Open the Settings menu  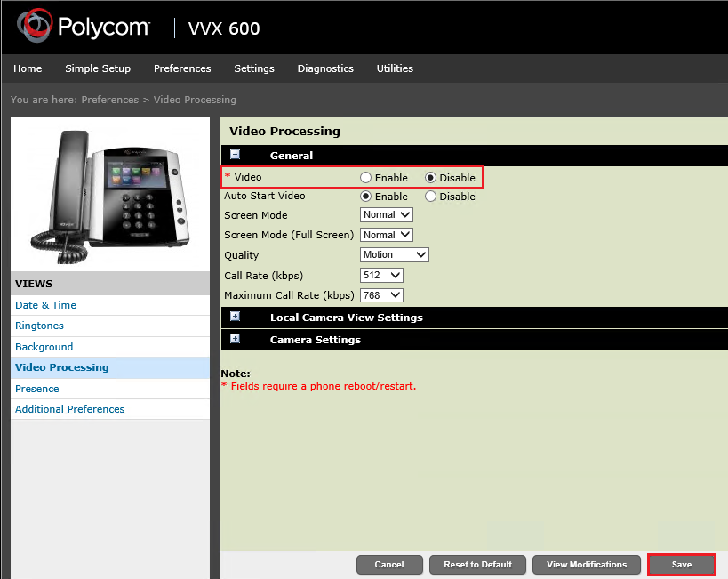point(254,68)
